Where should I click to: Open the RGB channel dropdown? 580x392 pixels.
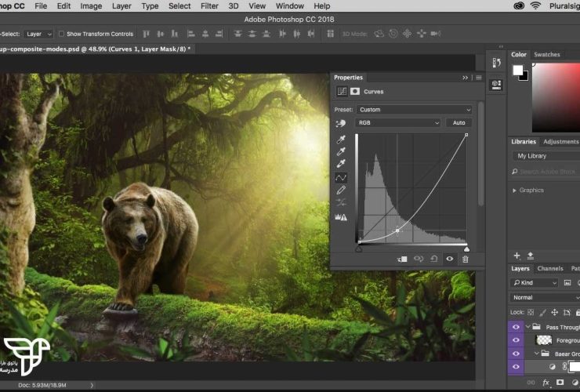coord(397,123)
